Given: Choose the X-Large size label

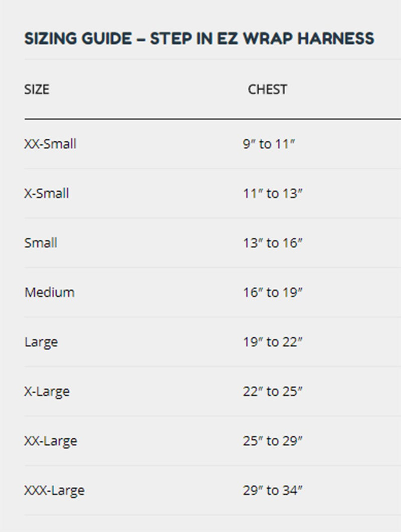Looking at the screenshot, I should tap(47, 392).
